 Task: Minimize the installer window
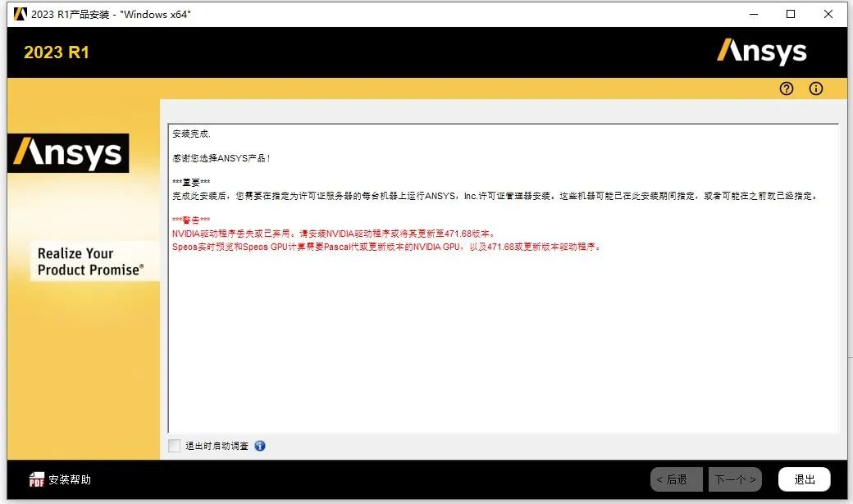[x=753, y=14]
